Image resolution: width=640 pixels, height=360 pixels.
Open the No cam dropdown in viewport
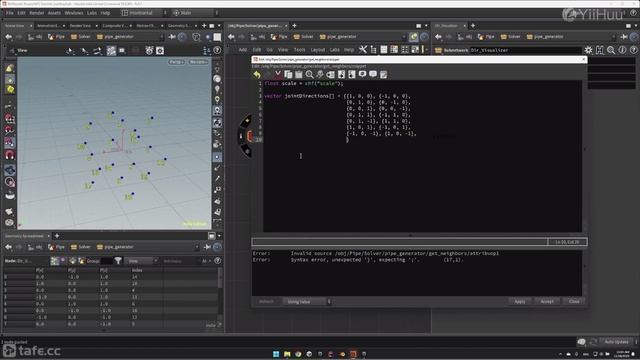coord(198,62)
